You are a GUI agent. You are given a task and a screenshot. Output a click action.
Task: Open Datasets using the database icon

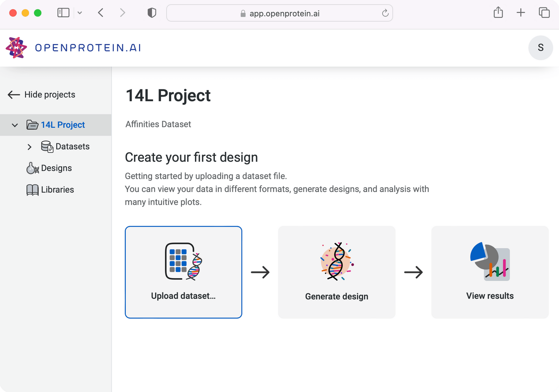pos(46,146)
